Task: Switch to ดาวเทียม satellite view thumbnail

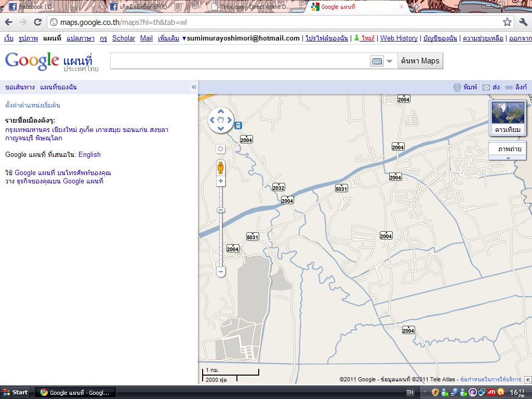Action: 508,118
